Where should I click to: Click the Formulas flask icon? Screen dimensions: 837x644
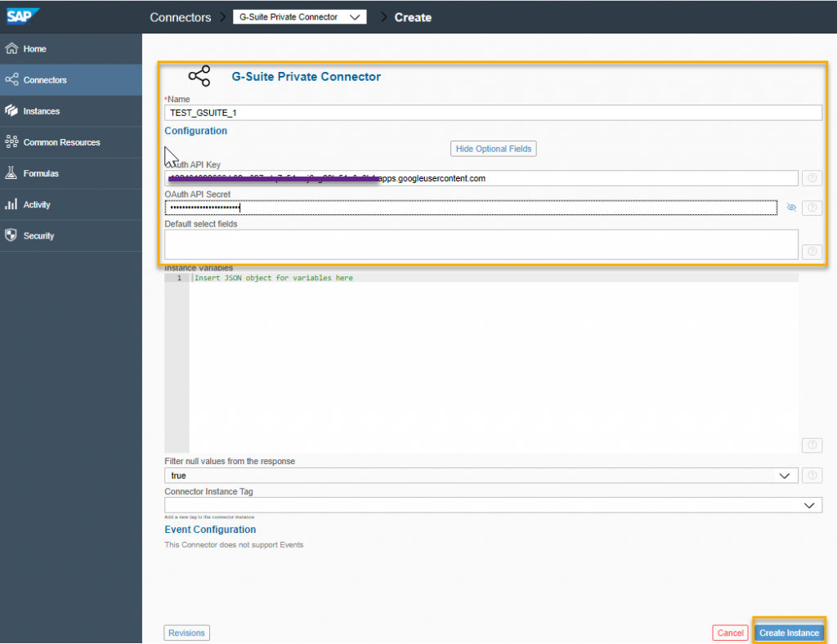pos(11,173)
